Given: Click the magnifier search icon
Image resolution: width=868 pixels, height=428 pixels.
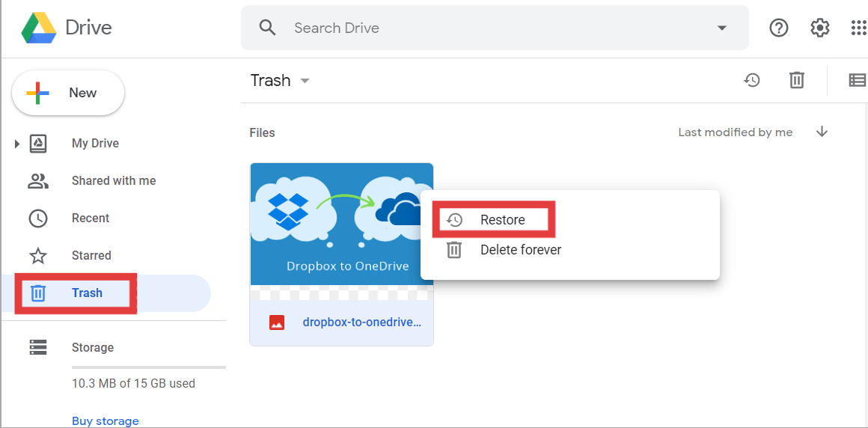Looking at the screenshot, I should point(267,28).
